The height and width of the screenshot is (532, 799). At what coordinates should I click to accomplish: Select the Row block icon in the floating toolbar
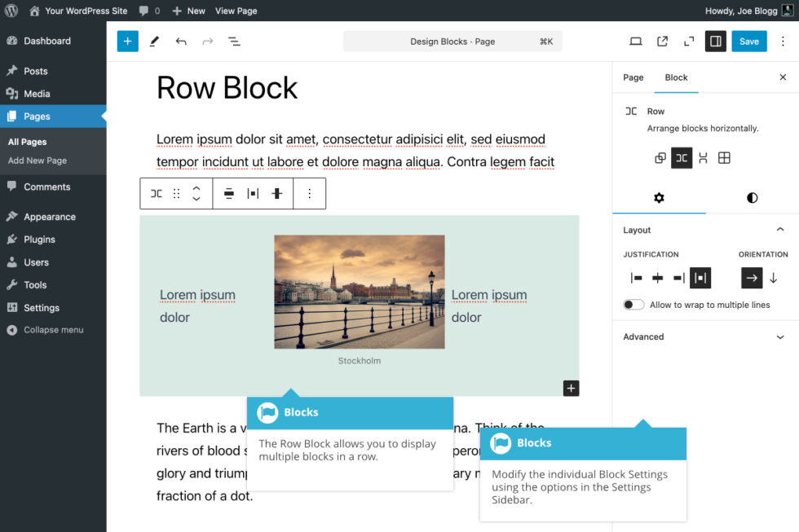156,193
